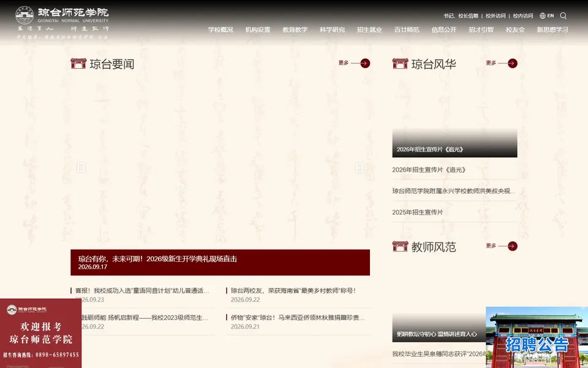
Task: Open list item 2026年招生宣传片《追光》
Action: [x=429, y=170]
